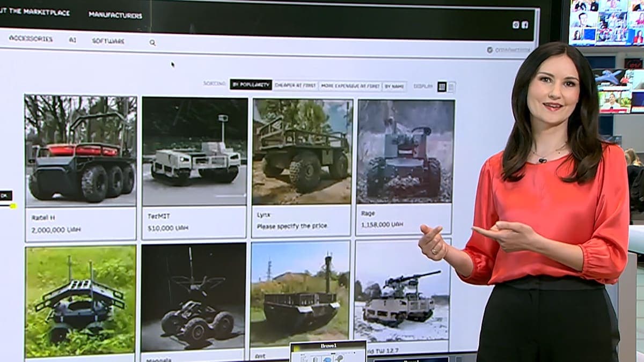The image size is (644, 362).
Task: Sort products by name
Action: (x=394, y=86)
